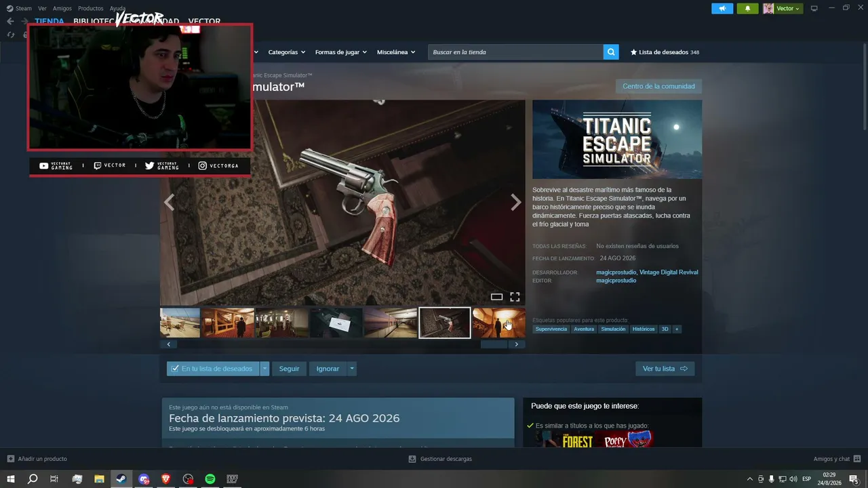Select the deck chairs screenshot thumbnail
Image resolution: width=868 pixels, height=488 pixels.
(x=180, y=323)
